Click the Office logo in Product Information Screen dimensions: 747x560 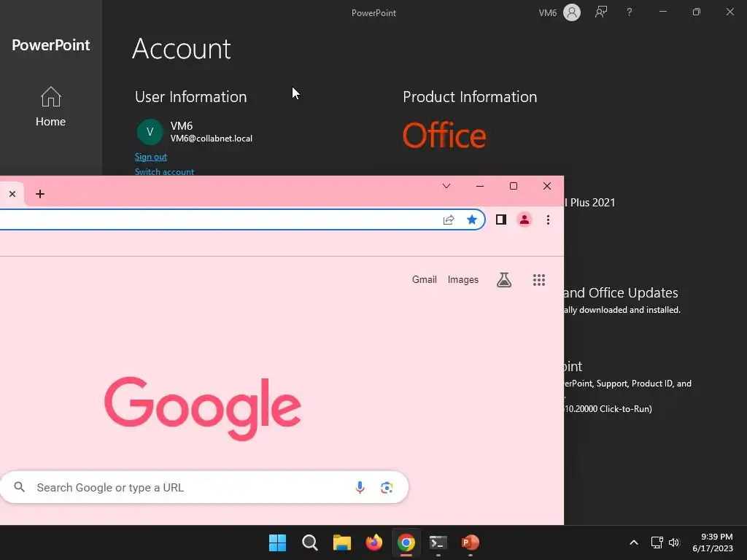444,135
